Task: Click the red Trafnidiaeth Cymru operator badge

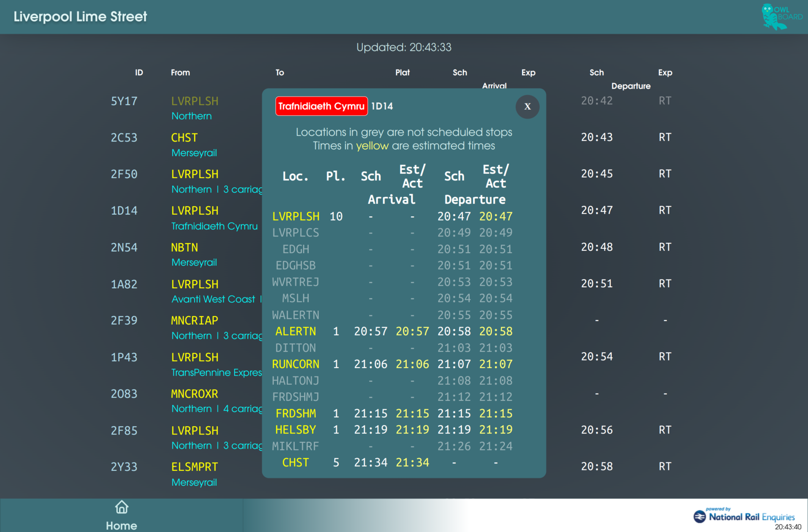Action: coord(321,106)
